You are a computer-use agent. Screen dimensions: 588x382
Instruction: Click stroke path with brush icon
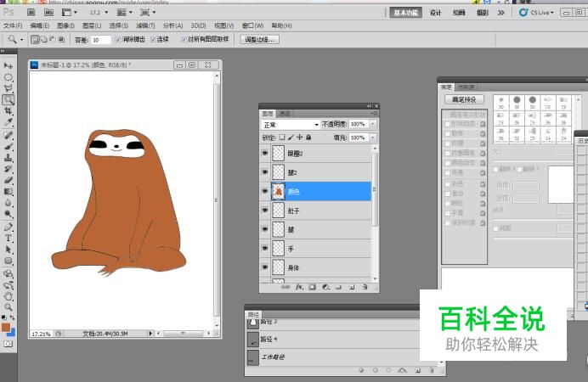click(x=376, y=370)
